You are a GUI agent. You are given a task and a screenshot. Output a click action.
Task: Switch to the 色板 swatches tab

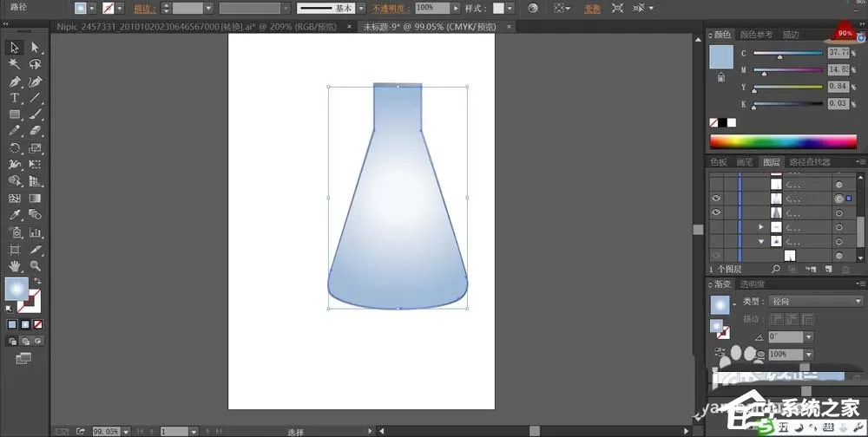(x=719, y=162)
